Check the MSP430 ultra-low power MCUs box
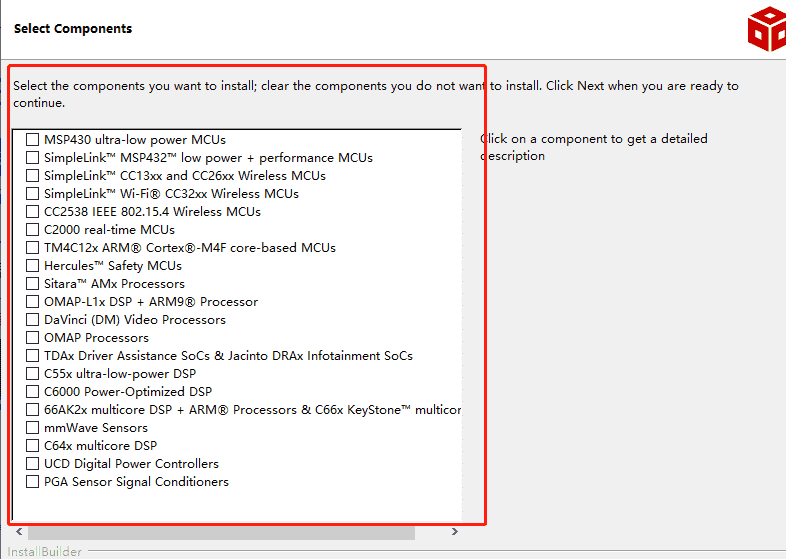Screen dimensions: 786x559 click(33, 139)
